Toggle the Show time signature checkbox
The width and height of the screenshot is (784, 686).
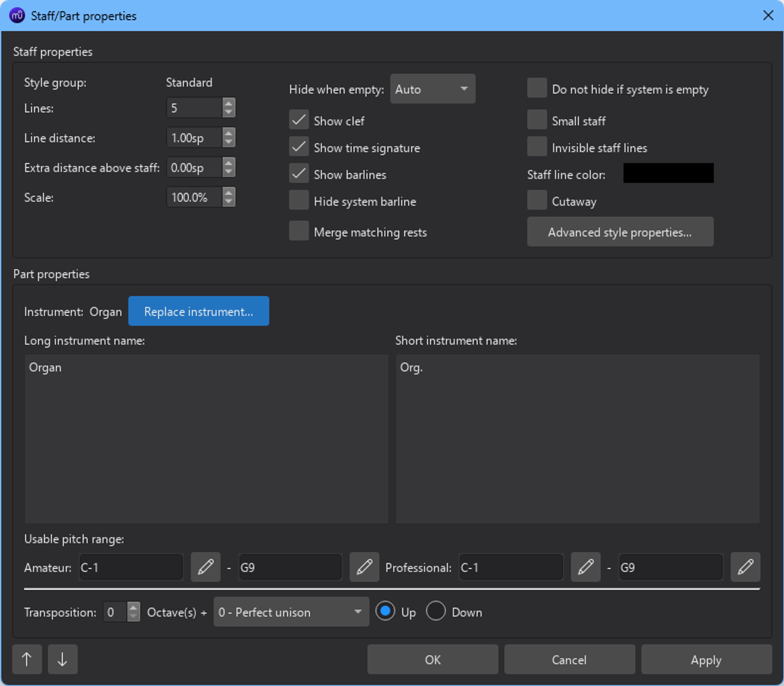[x=299, y=147]
